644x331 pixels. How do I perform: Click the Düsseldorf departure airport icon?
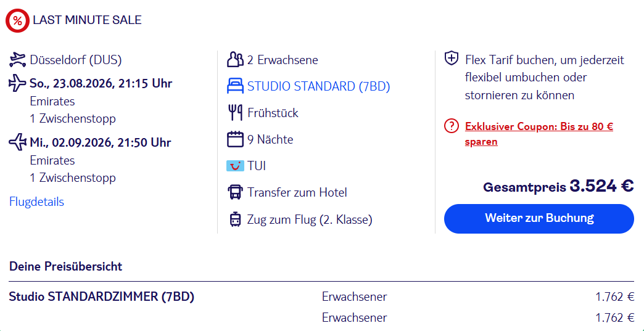[x=18, y=60]
